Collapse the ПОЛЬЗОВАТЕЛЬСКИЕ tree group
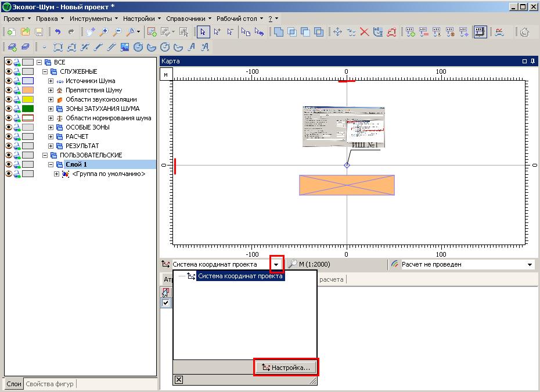 [45, 155]
